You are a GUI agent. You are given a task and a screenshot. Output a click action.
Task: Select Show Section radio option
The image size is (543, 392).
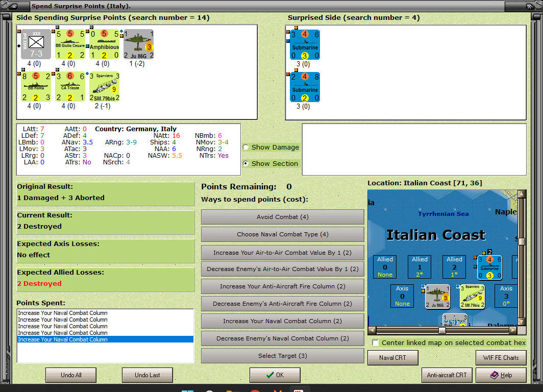pyautogui.click(x=246, y=163)
